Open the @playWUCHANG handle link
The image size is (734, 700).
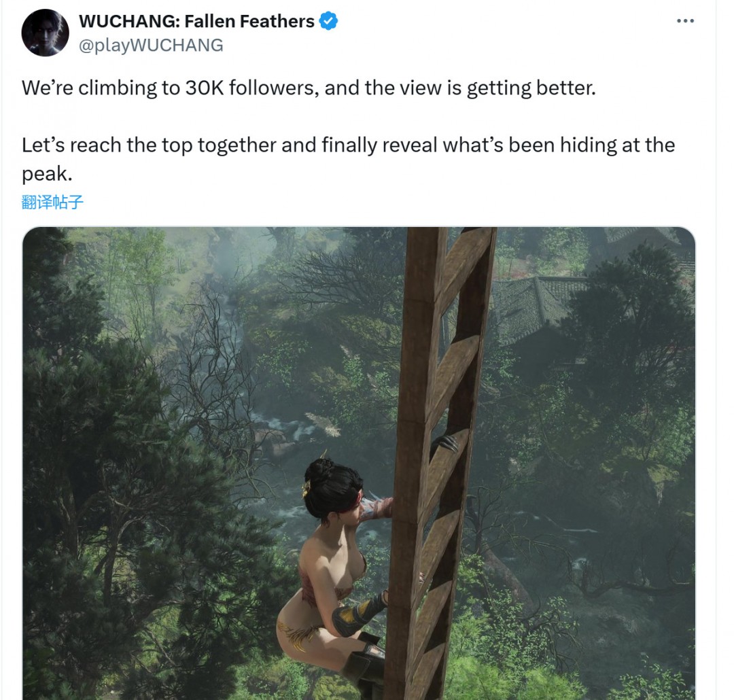point(151,46)
